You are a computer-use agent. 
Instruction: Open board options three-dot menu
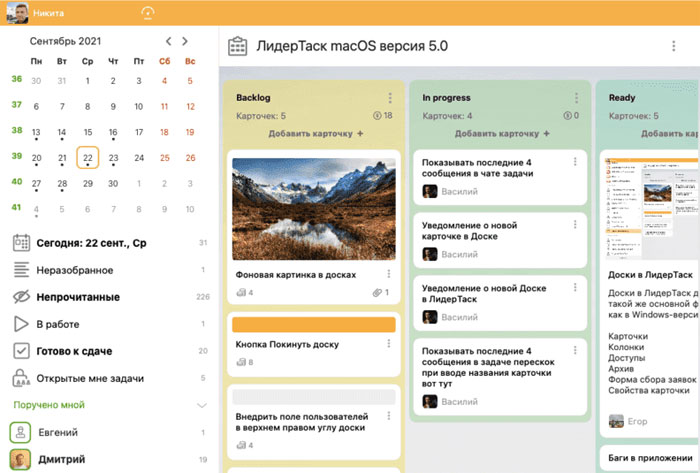[674, 46]
